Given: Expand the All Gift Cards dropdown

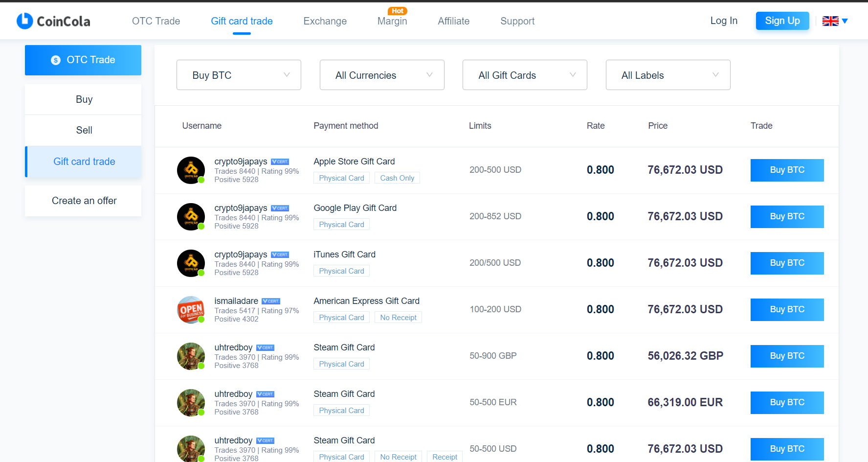Looking at the screenshot, I should pos(525,75).
